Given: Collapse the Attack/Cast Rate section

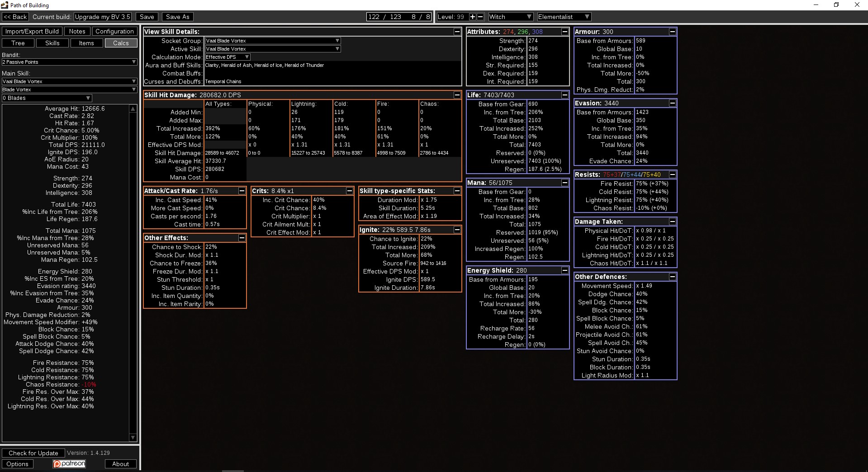Looking at the screenshot, I should pos(242,191).
